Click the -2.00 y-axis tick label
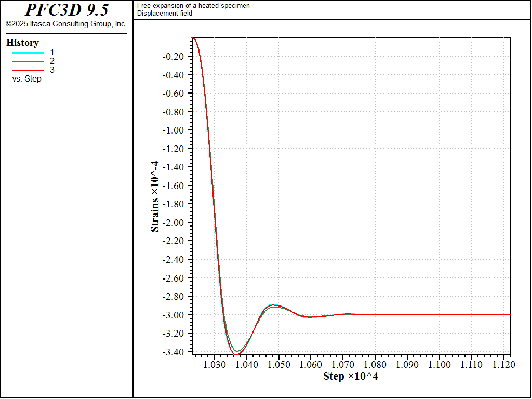Image resolution: width=532 pixels, height=399 pixels. (173, 222)
